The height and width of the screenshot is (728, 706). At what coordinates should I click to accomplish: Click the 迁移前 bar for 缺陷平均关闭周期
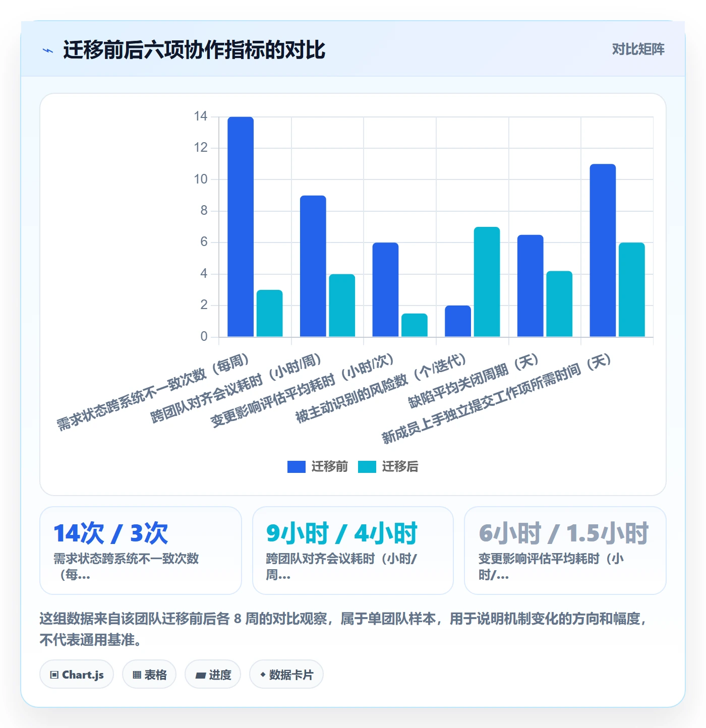[x=531, y=286]
